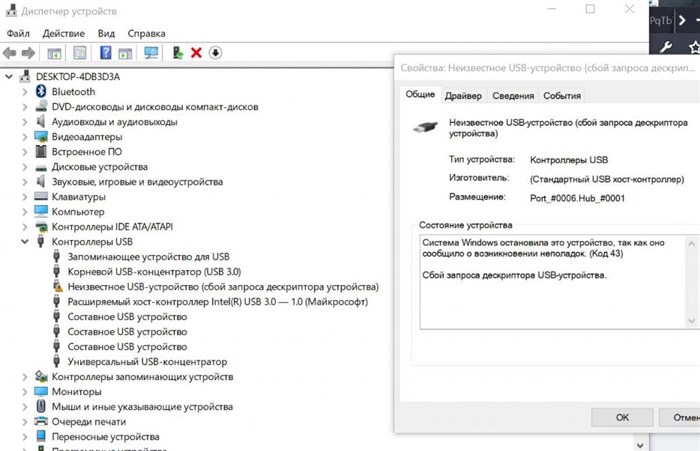Click the Update driver green arrow icon
The width and height of the screenshot is (700, 451).
[178, 53]
